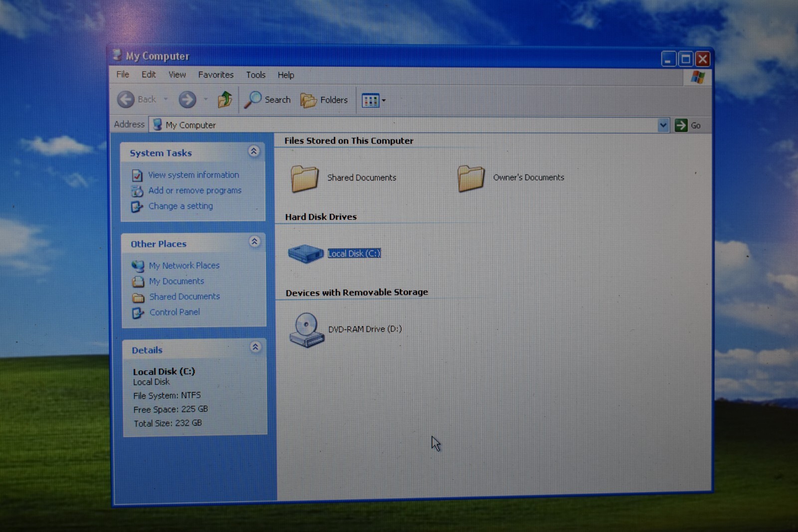The height and width of the screenshot is (532, 798).
Task: Click the Control Panel sidebar icon
Action: pyautogui.click(x=138, y=313)
